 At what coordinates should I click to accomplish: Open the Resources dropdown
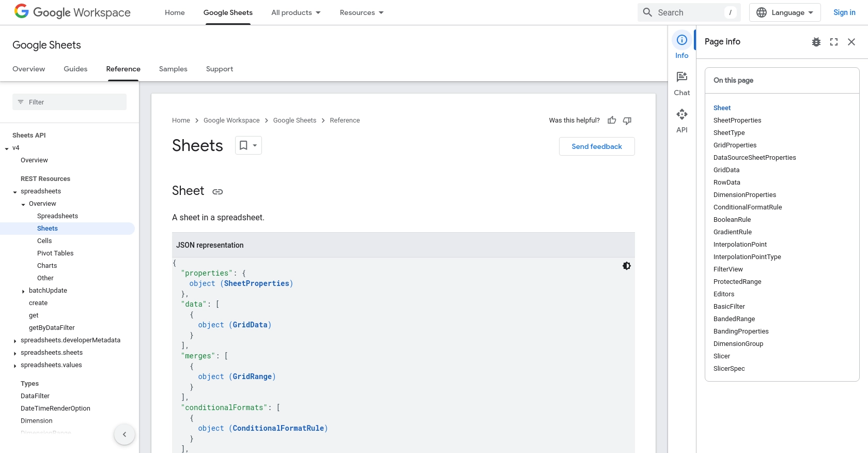pos(362,12)
